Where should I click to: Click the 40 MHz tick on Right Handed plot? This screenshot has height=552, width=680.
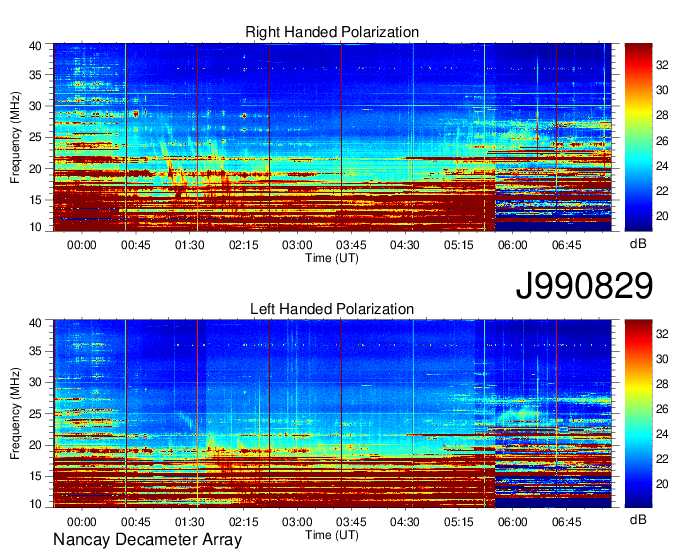click(35, 46)
